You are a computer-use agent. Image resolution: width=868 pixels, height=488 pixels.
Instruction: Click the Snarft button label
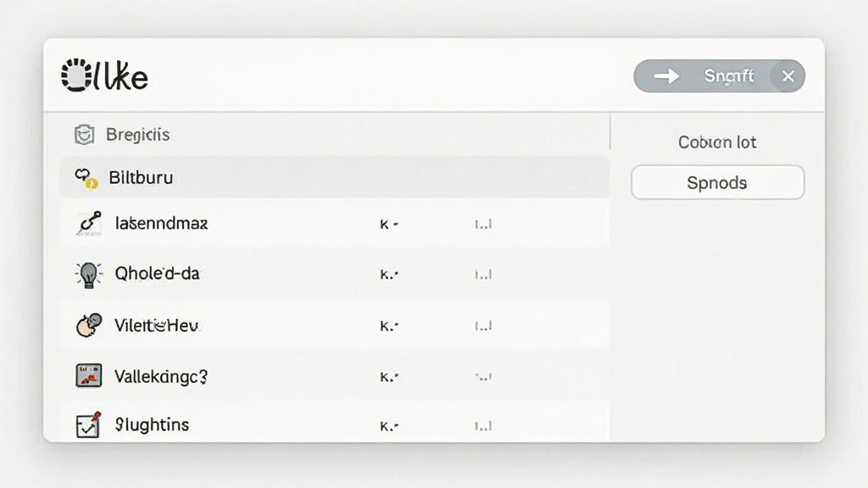tap(728, 75)
